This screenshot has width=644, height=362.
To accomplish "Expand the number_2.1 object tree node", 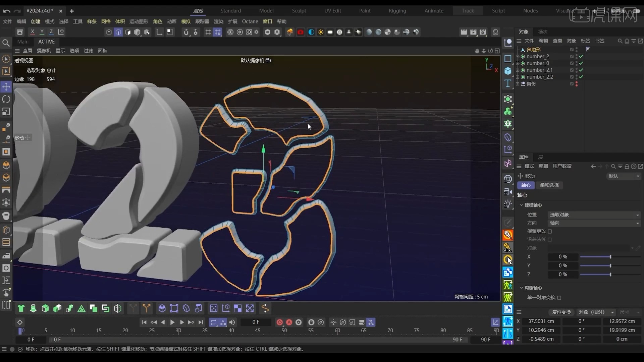I will [518, 70].
